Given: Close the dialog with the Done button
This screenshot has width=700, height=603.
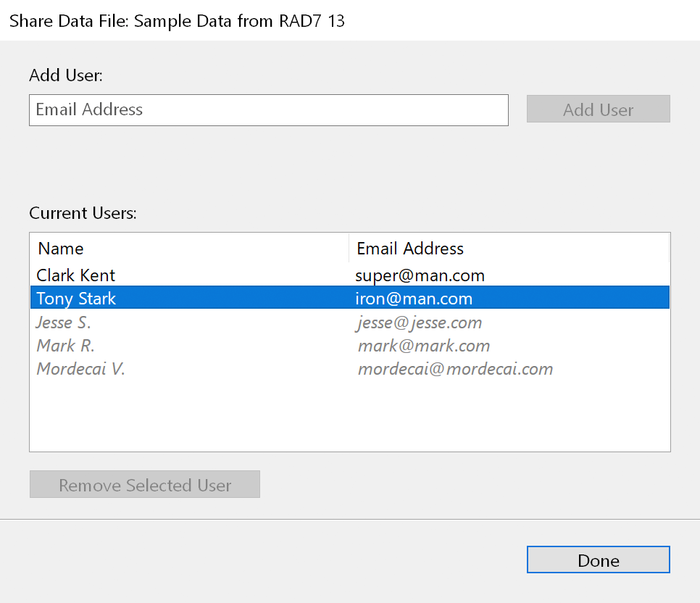Looking at the screenshot, I should [x=598, y=560].
